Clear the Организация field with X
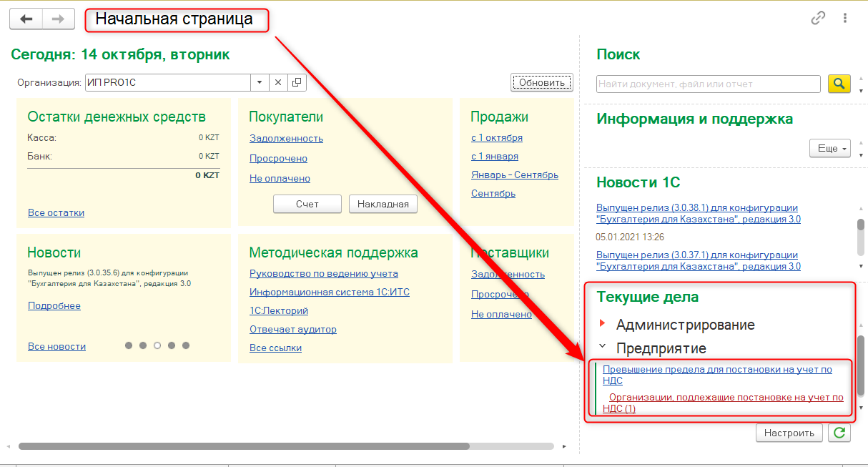 [x=278, y=82]
